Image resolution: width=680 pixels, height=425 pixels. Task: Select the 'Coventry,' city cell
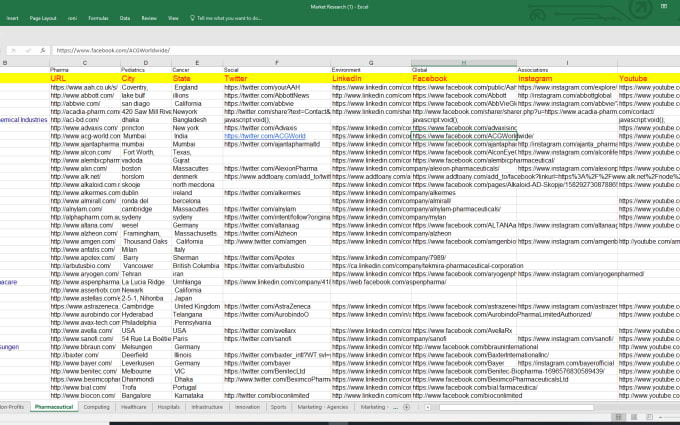click(x=146, y=87)
